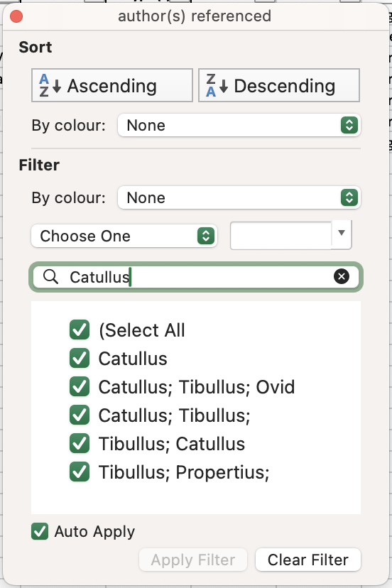Disable the Auto Apply checkbox
Image resolution: width=392 pixels, height=588 pixels.
pyautogui.click(x=40, y=531)
